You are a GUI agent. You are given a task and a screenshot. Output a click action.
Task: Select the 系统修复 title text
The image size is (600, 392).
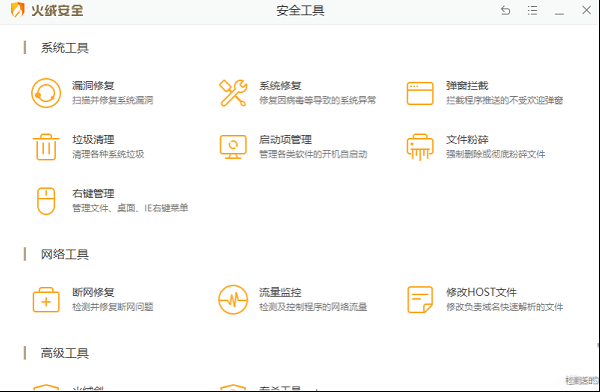coord(280,86)
